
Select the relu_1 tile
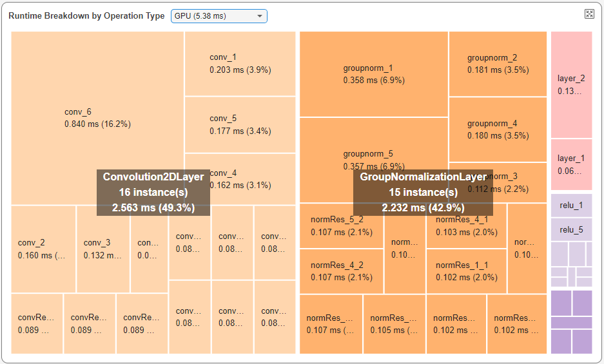(x=571, y=206)
